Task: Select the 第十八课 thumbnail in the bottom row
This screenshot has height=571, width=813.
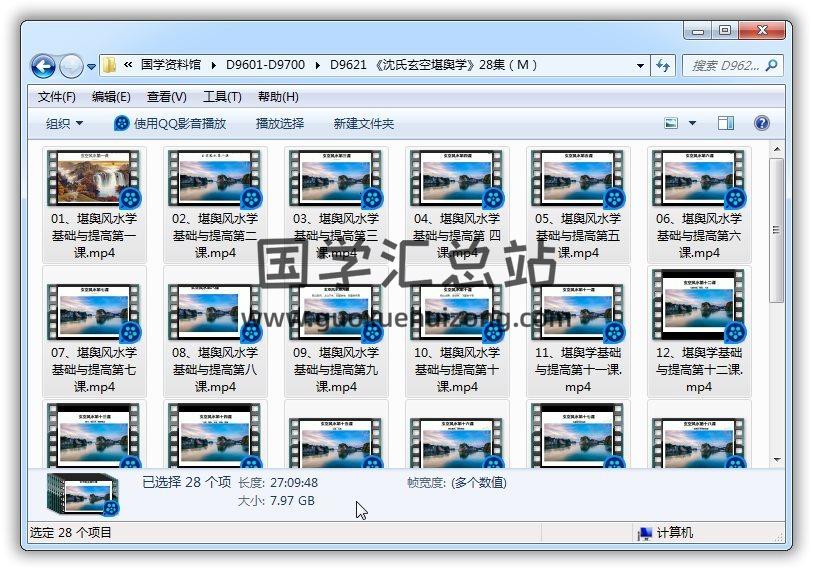Action: pyautogui.click(x=699, y=442)
